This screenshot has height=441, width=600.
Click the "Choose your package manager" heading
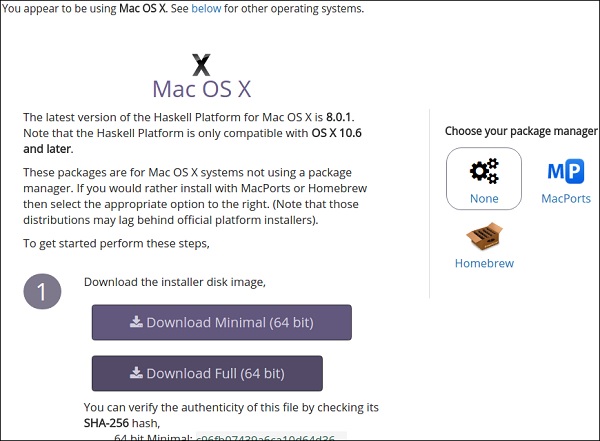pyautogui.click(x=517, y=133)
